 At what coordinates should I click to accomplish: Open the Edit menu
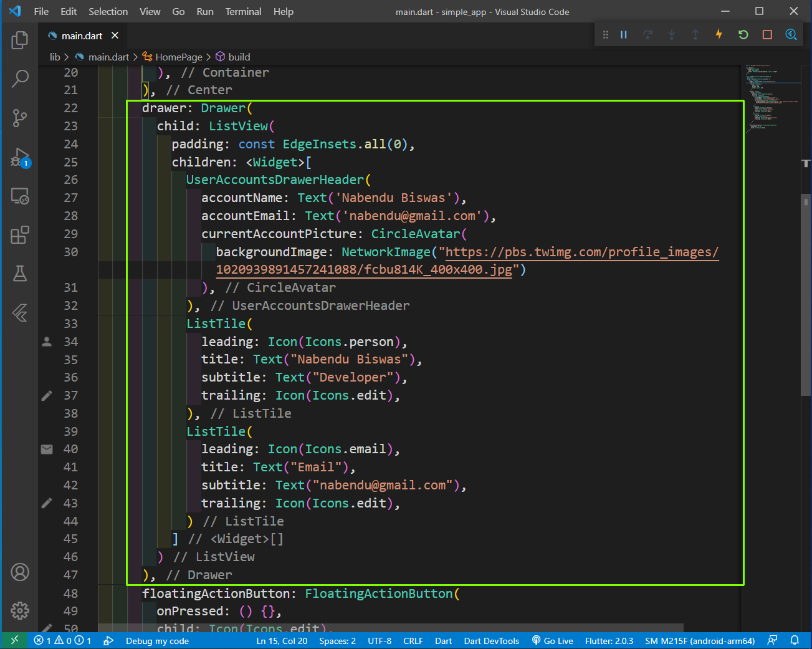click(x=69, y=11)
